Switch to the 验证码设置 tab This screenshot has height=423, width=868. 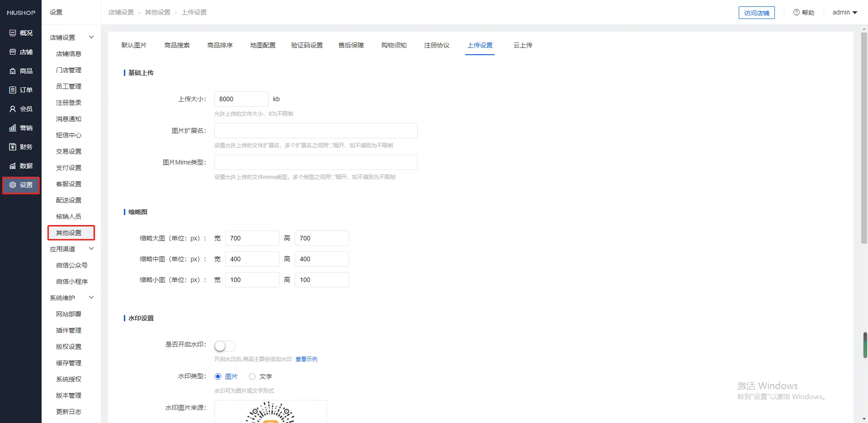(307, 45)
